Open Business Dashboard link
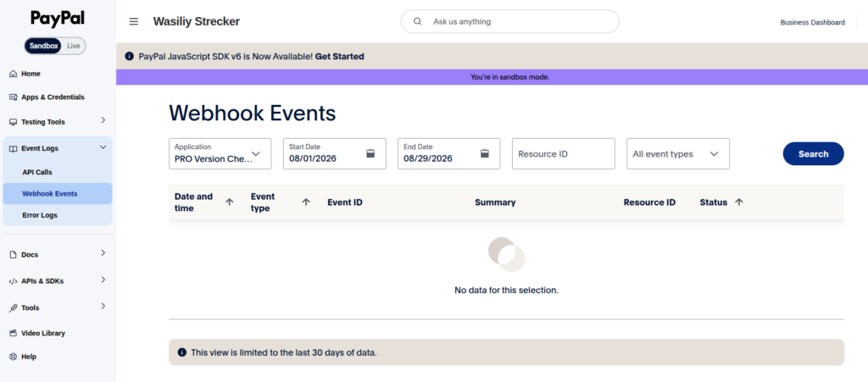The width and height of the screenshot is (868, 382). (813, 22)
